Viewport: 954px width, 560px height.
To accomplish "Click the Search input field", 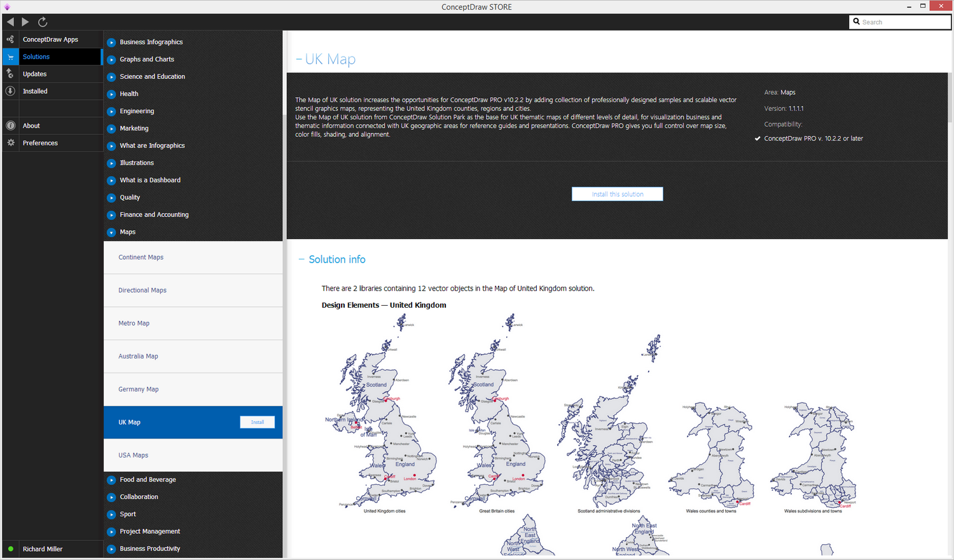I will [x=900, y=22].
